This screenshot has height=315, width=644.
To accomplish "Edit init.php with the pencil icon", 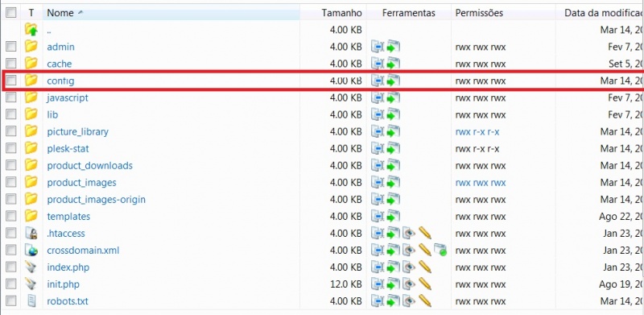I will (425, 284).
